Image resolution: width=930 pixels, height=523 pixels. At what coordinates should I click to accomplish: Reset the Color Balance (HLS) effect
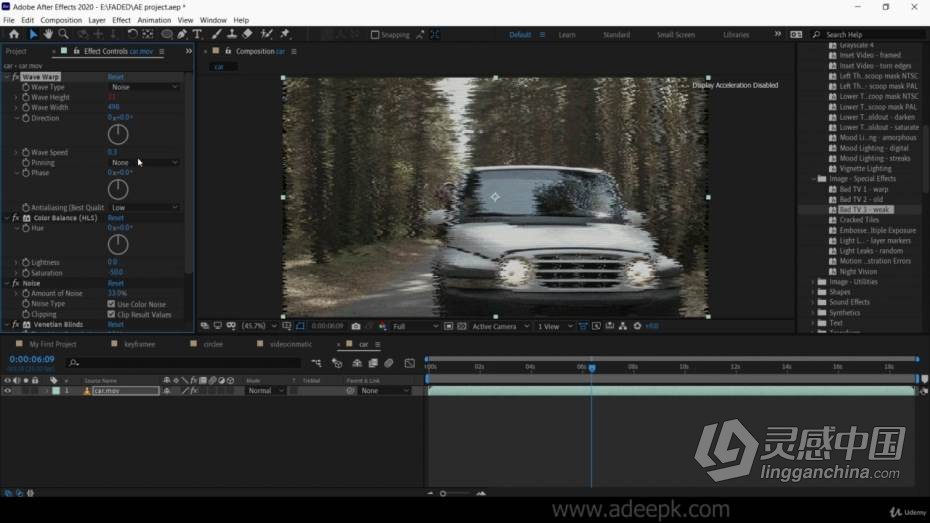[116, 218]
